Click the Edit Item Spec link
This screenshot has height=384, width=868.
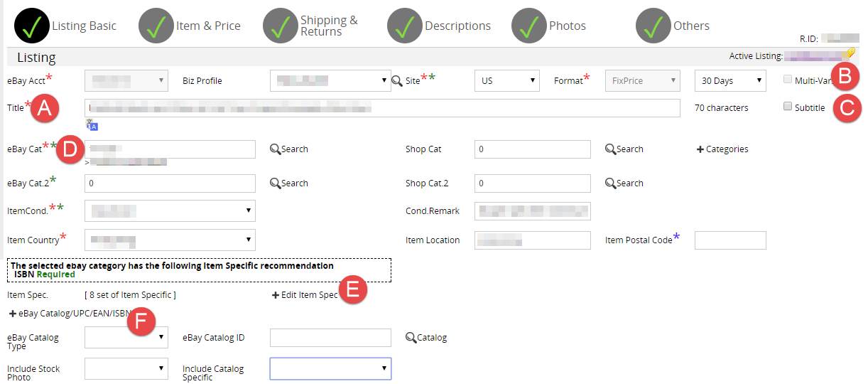click(305, 295)
